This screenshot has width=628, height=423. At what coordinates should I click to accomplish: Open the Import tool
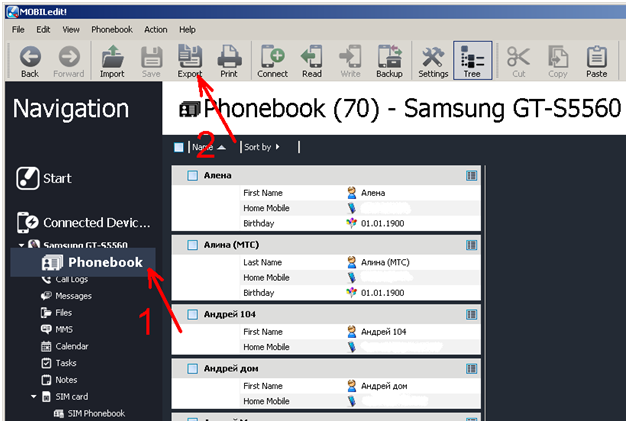[x=112, y=61]
